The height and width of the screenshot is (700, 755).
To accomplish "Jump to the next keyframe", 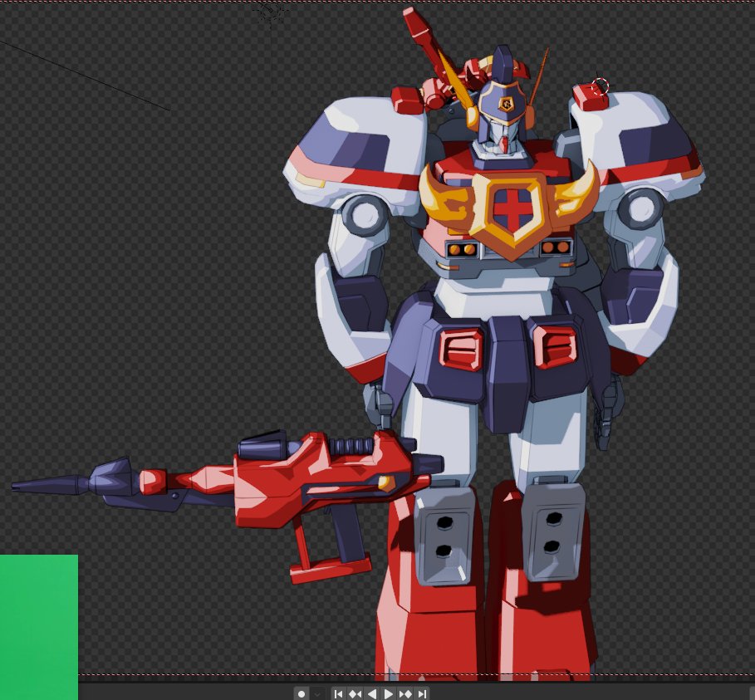I will [405, 693].
